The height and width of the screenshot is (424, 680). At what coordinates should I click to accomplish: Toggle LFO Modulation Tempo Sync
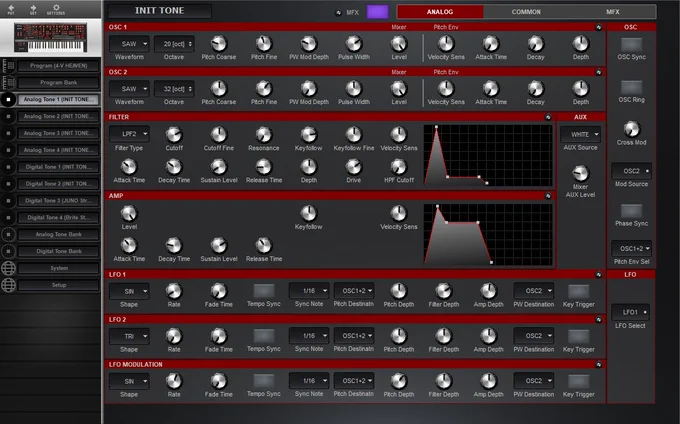(x=264, y=381)
